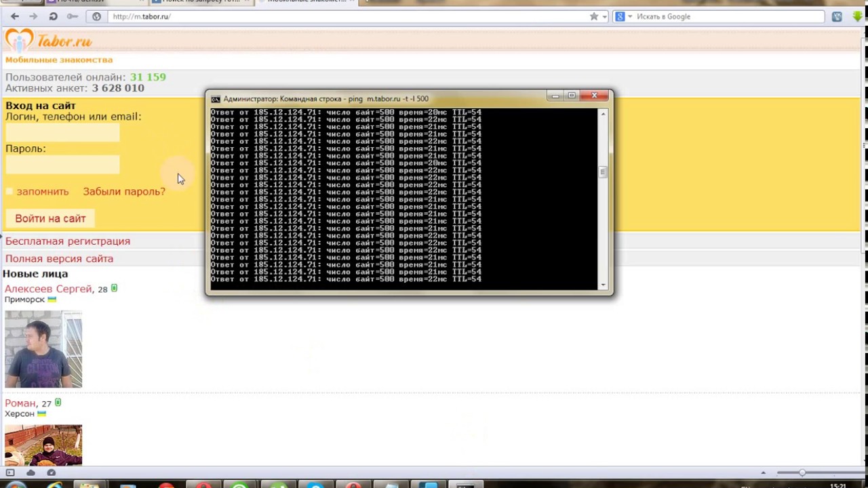Open the 'Забыли пароль?' link
The height and width of the screenshot is (488, 868).
coord(124,192)
